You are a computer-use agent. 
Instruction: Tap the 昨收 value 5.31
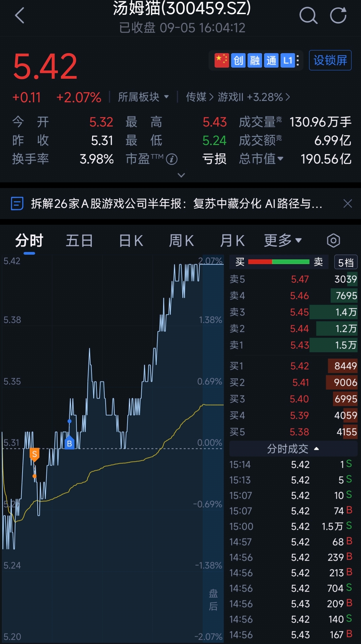102,141
